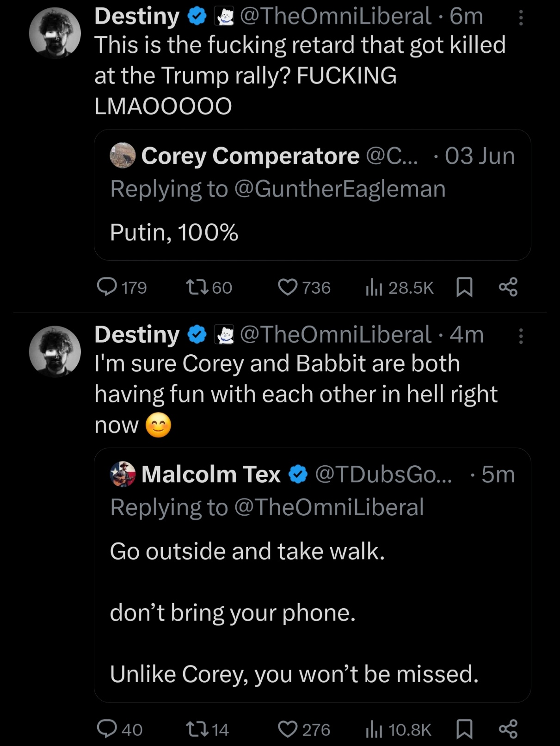Screen dimensions: 560x746
Task: Open the @GuntherEagleman mention link
Action: (340, 189)
